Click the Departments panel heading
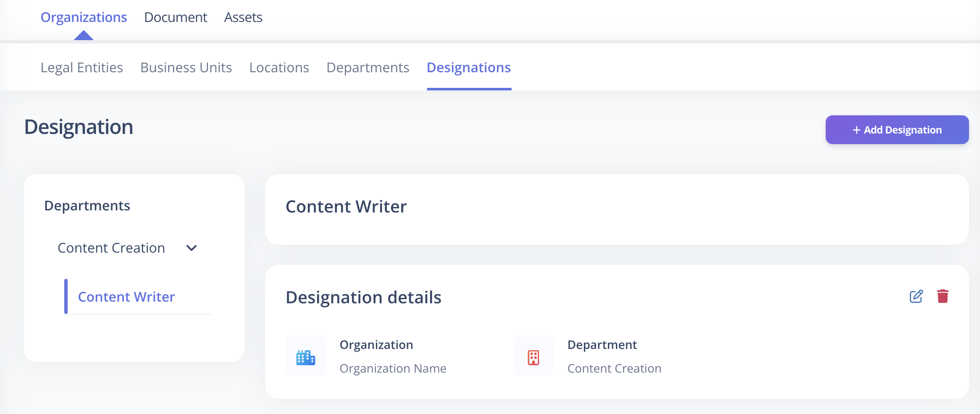Screen dimensions: 980x414 pos(87,206)
